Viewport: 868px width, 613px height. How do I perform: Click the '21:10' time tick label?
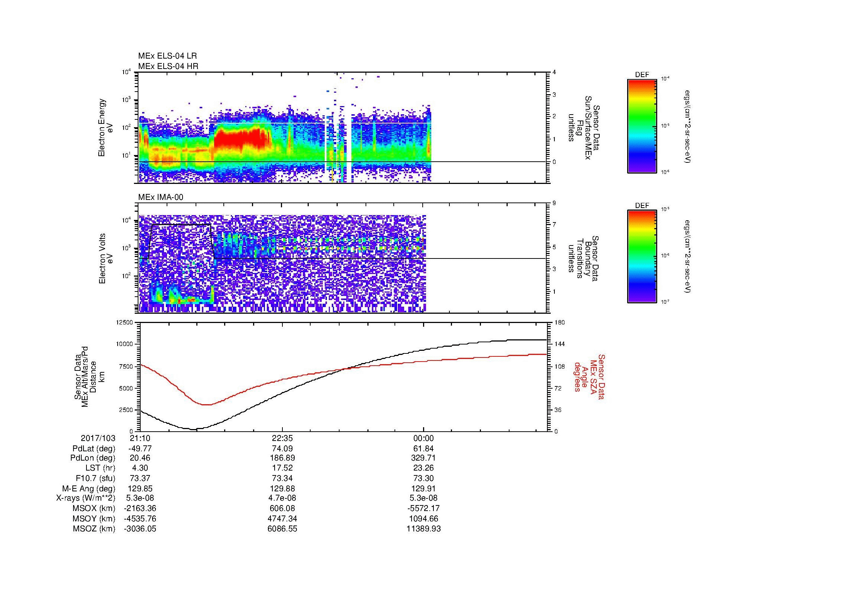[x=140, y=438]
